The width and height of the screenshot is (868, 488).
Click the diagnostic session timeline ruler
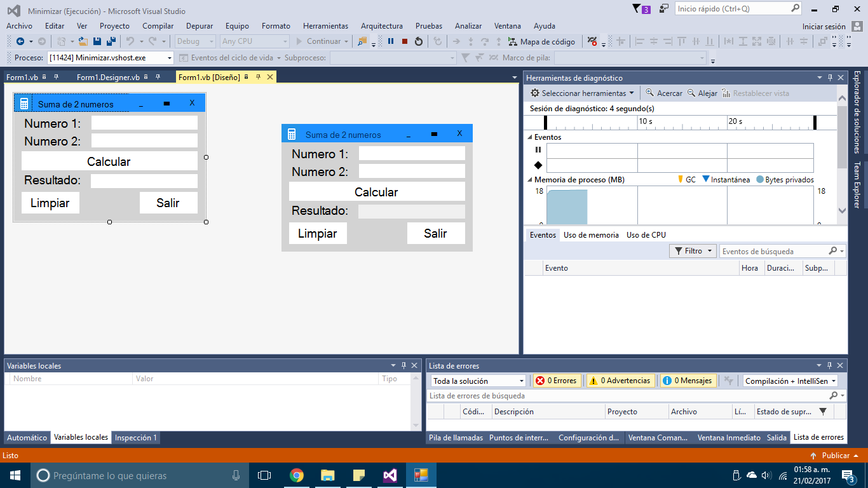pos(680,122)
